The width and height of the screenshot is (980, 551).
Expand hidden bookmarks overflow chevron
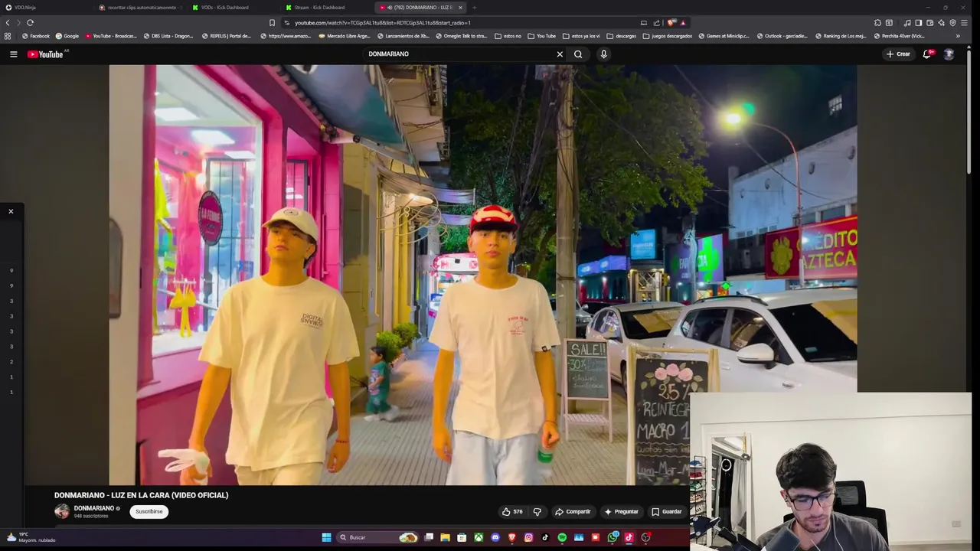click(x=957, y=36)
